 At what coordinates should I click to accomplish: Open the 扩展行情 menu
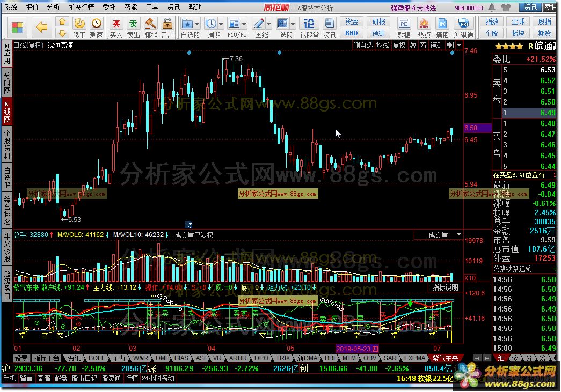pos(81,7)
